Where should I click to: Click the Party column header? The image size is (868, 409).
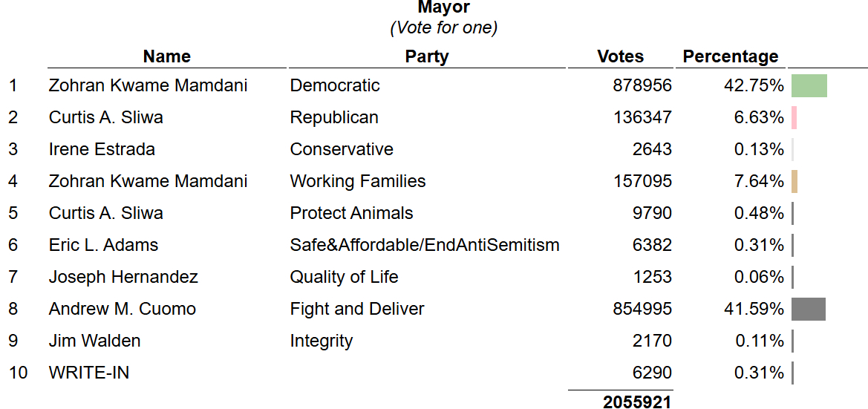click(427, 56)
